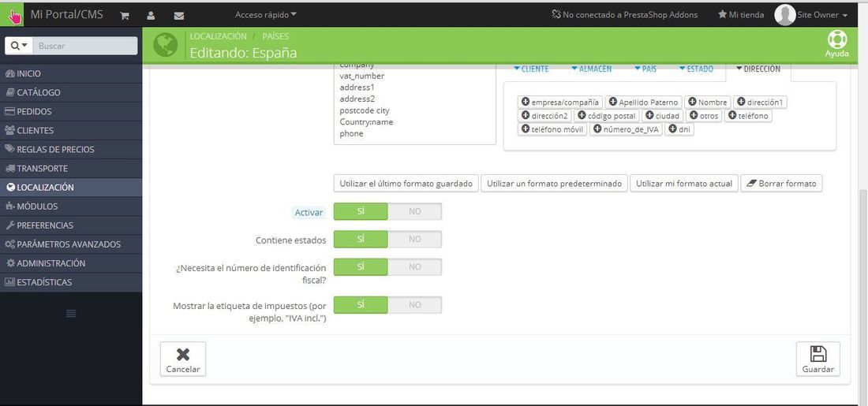
Task: Add the dni field tag
Action: tap(679, 129)
